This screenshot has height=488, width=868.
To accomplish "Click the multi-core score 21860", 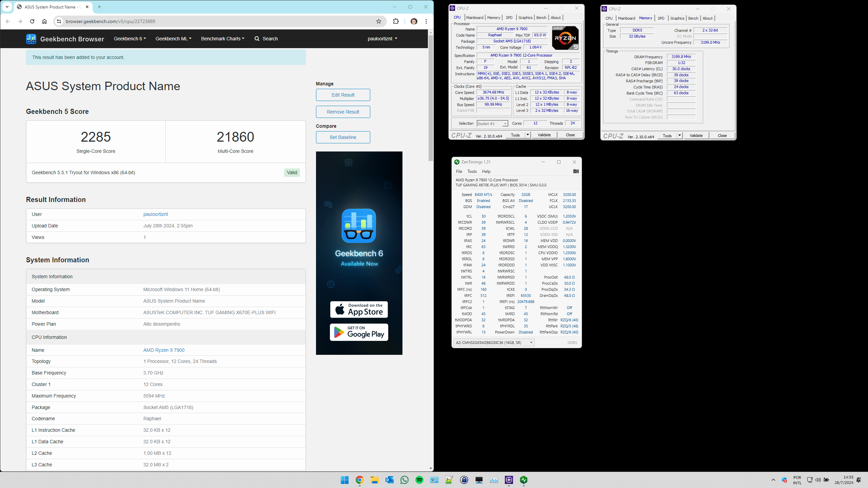I will (x=235, y=137).
